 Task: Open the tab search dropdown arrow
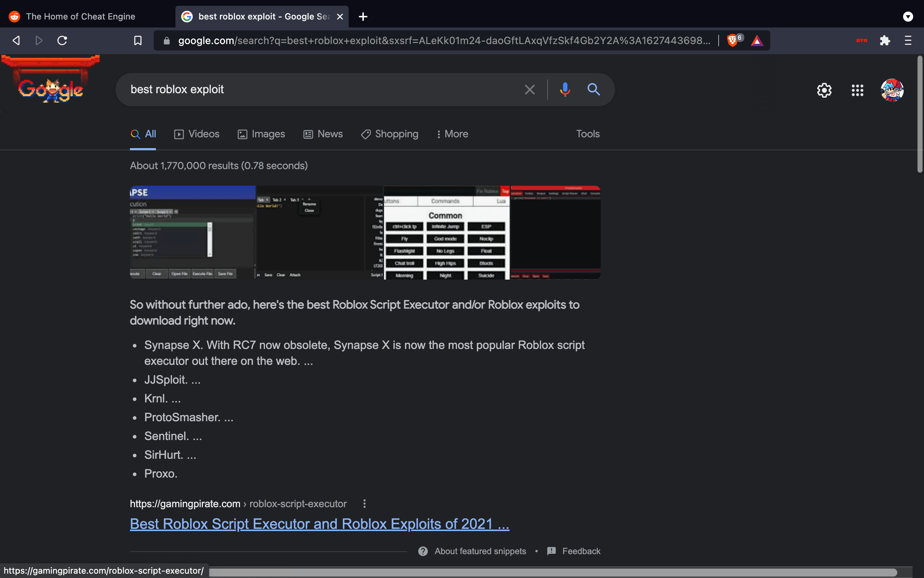908,17
